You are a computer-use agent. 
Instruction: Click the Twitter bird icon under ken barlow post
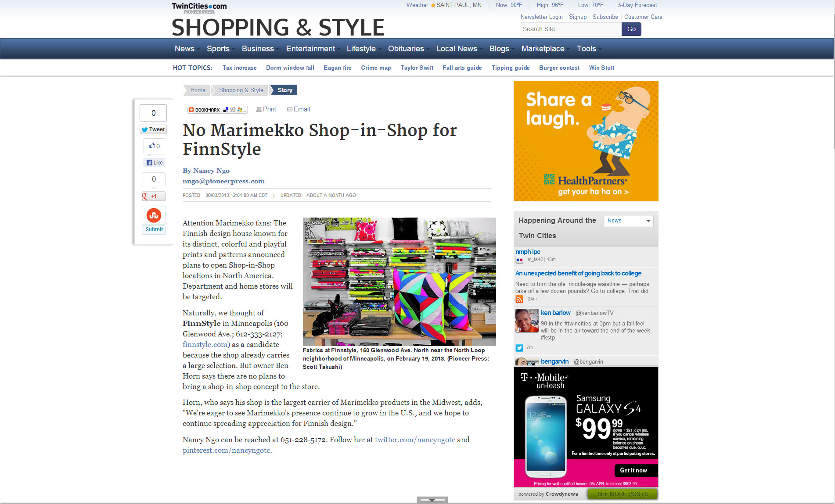click(519, 347)
